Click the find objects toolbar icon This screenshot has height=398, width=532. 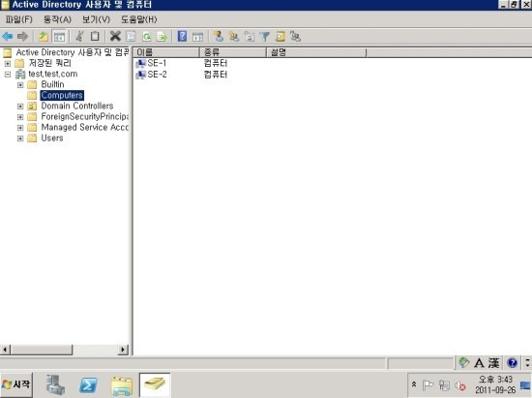281,37
